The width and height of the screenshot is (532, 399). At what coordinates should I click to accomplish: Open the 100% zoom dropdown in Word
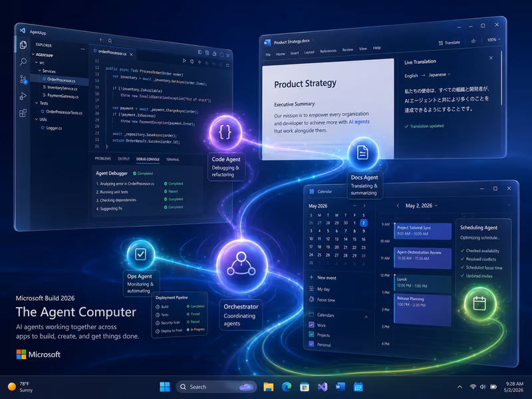[x=494, y=40]
